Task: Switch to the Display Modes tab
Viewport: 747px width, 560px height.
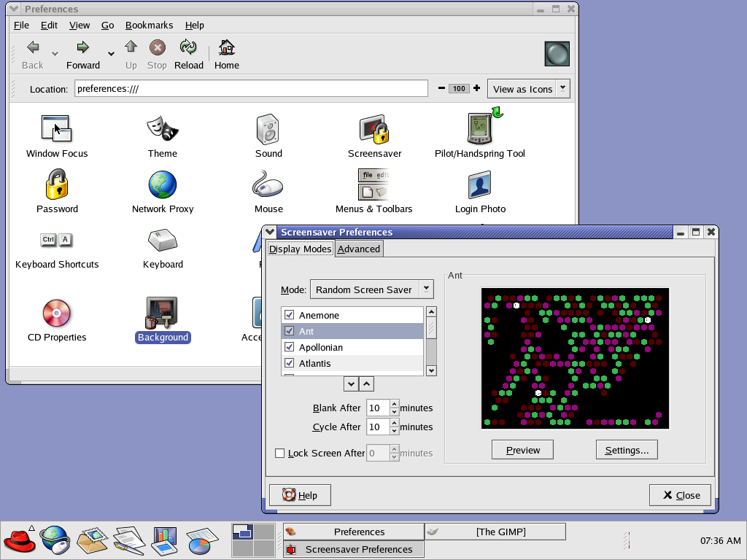Action: pos(300,249)
